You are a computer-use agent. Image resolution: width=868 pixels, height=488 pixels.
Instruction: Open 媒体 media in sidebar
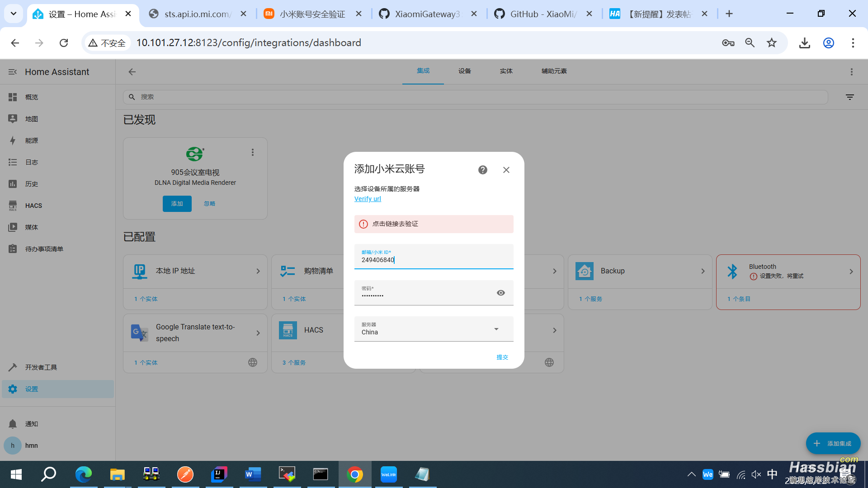pyautogui.click(x=58, y=227)
